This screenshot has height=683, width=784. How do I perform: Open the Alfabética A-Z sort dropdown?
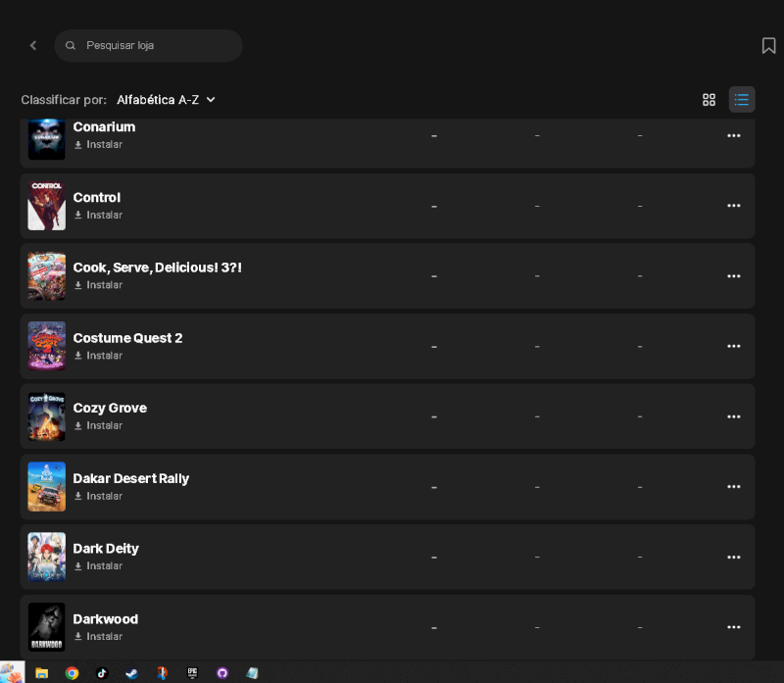(x=166, y=100)
